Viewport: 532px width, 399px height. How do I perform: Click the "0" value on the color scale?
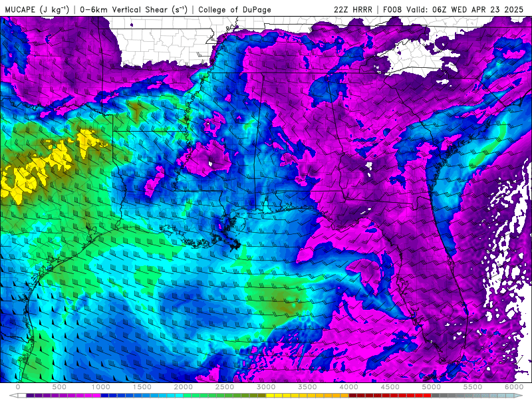click(x=18, y=387)
